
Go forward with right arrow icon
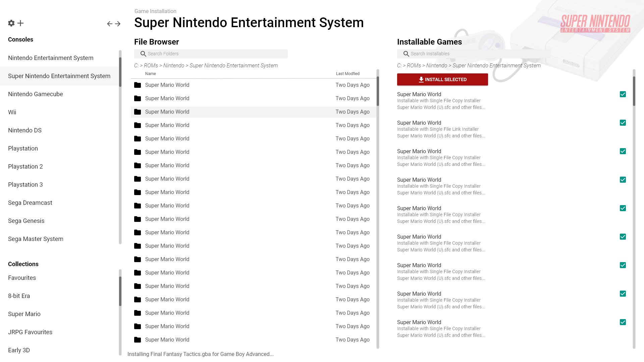click(x=118, y=24)
